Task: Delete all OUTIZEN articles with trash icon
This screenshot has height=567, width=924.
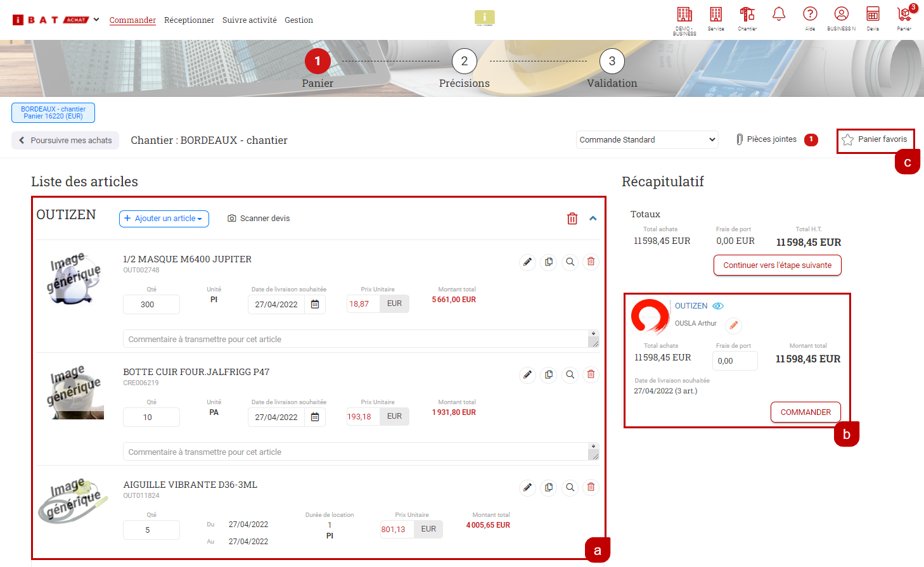Action: (x=572, y=219)
